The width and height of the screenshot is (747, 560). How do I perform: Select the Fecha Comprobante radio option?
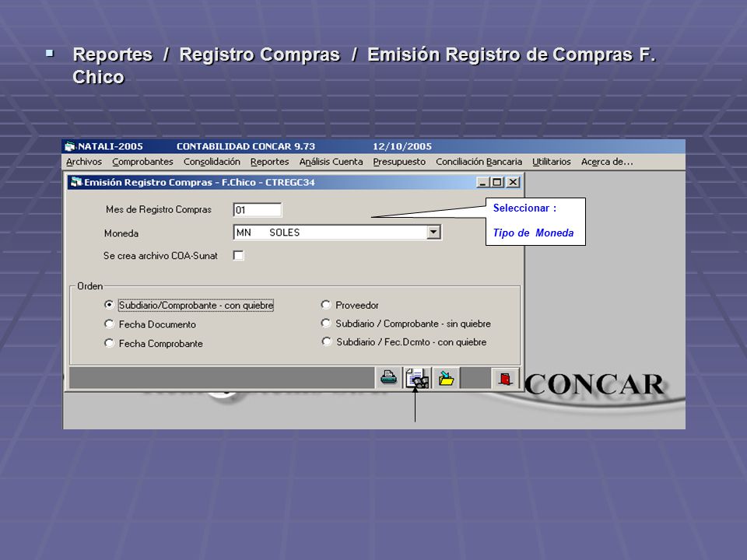click(x=109, y=343)
